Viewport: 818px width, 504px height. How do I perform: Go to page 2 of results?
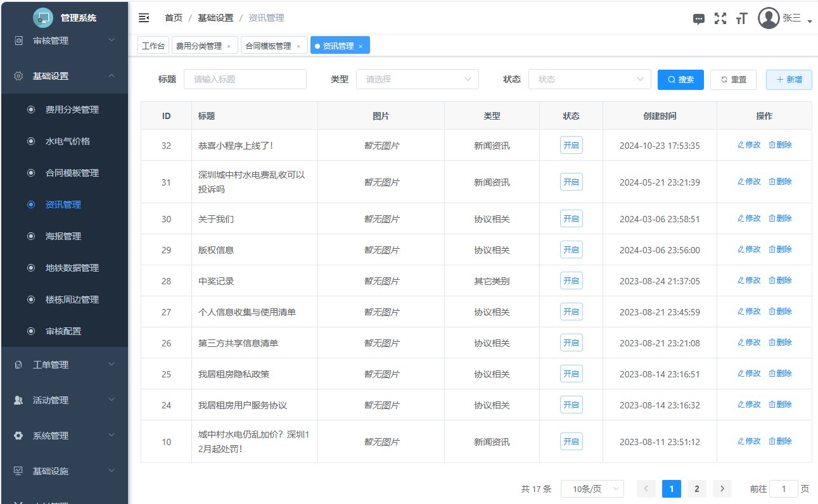tap(696, 489)
